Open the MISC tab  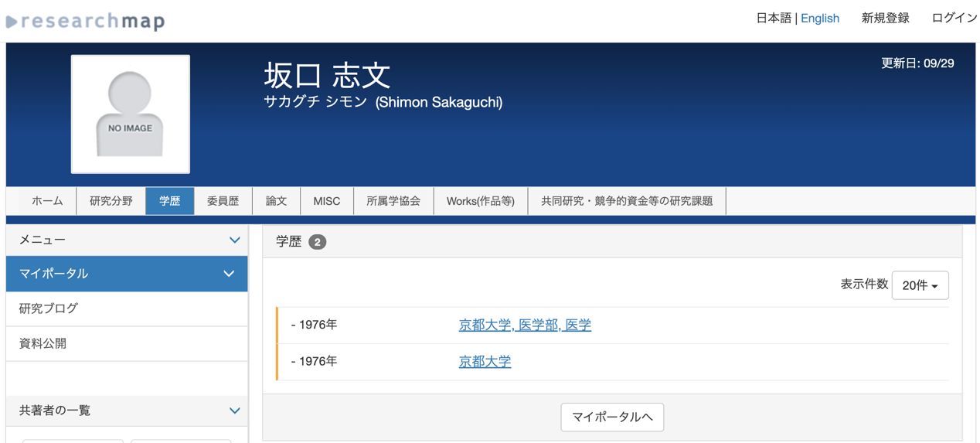(326, 201)
